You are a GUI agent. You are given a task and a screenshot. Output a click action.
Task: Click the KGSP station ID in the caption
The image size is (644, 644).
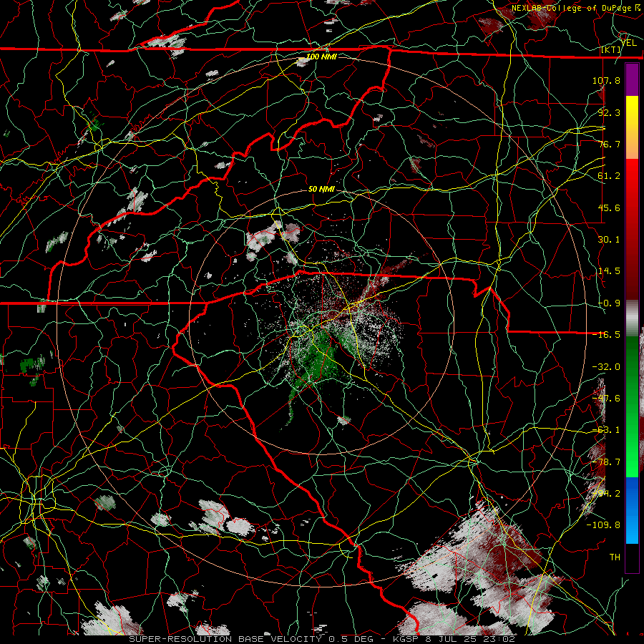404,639
